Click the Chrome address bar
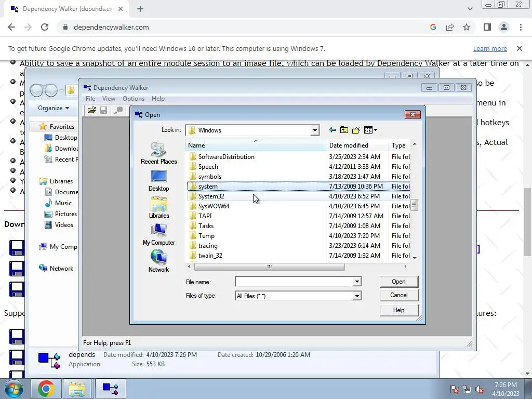The width and height of the screenshot is (532, 399). pos(244,27)
